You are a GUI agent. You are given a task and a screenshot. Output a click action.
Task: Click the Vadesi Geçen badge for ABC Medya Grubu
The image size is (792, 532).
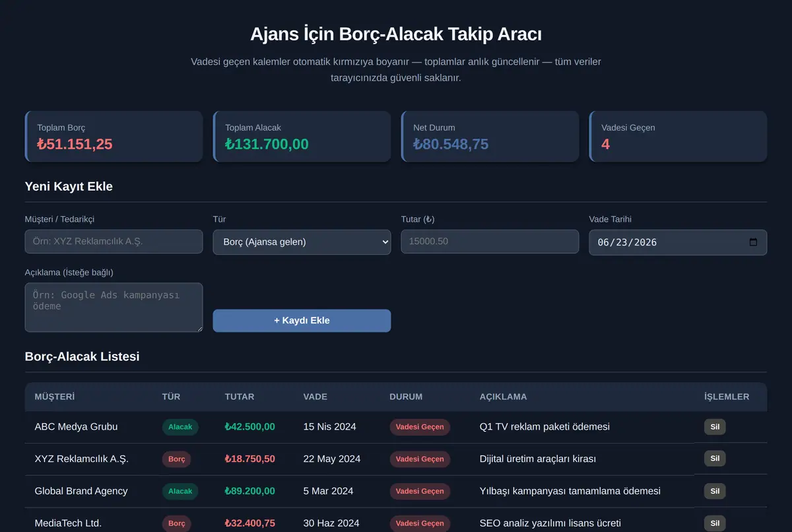tap(420, 427)
